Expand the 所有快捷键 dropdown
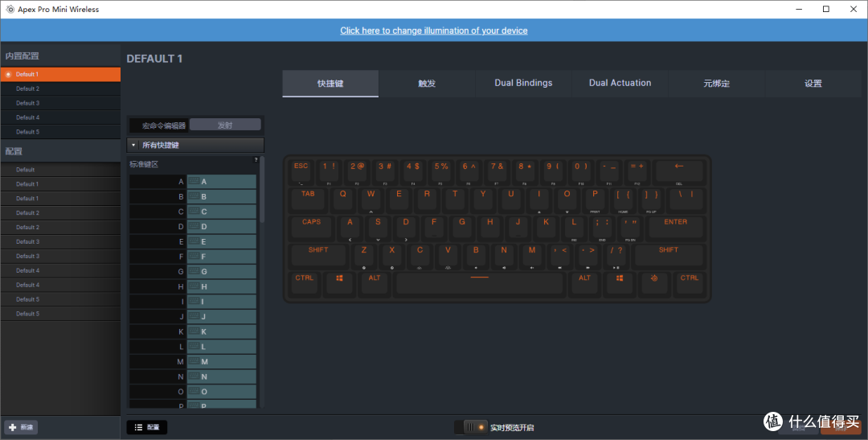The height and width of the screenshot is (440, 868). [x=195, y=145]
